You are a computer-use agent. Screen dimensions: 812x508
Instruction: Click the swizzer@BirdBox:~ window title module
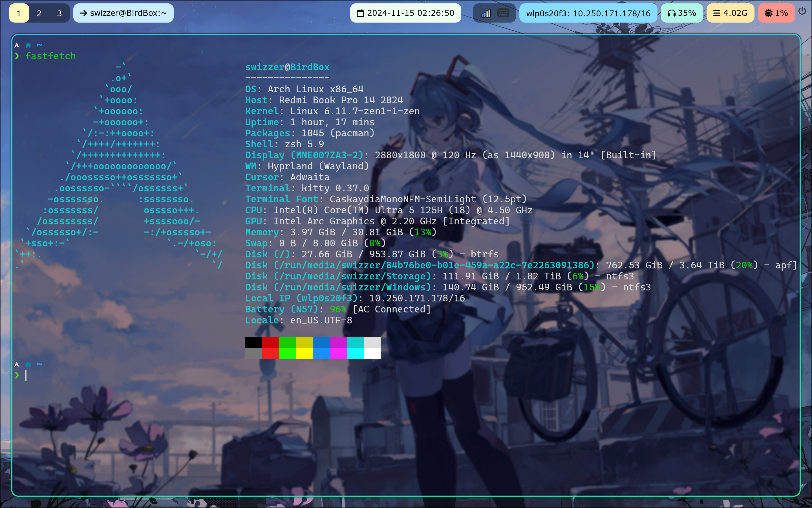[123, 13]
